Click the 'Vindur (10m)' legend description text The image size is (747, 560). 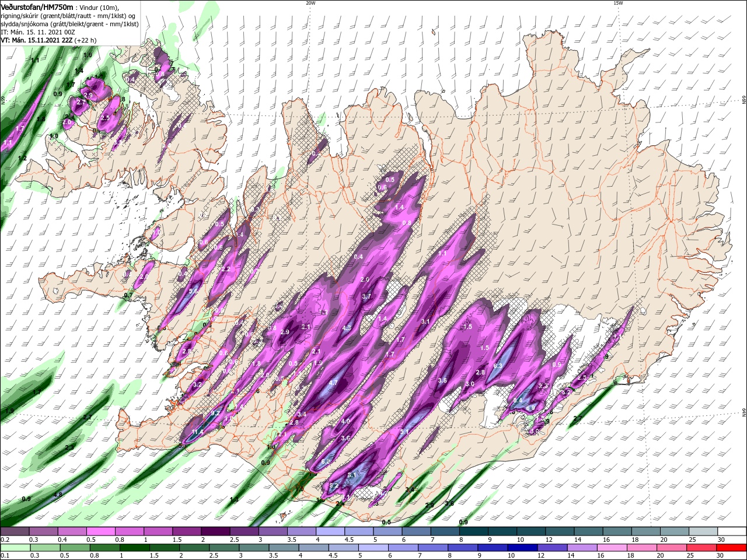point(98,7)
